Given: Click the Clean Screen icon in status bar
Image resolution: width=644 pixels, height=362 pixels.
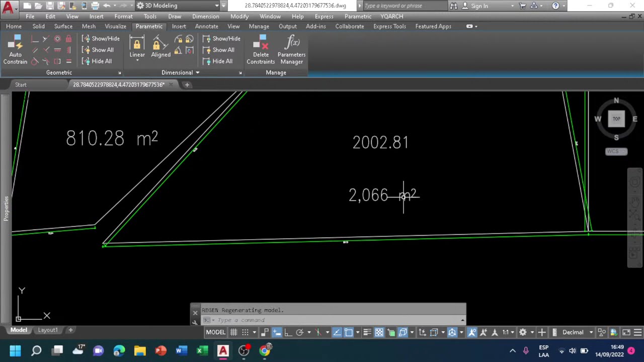Looking at the screenshot, I should (x=626, y=332).
